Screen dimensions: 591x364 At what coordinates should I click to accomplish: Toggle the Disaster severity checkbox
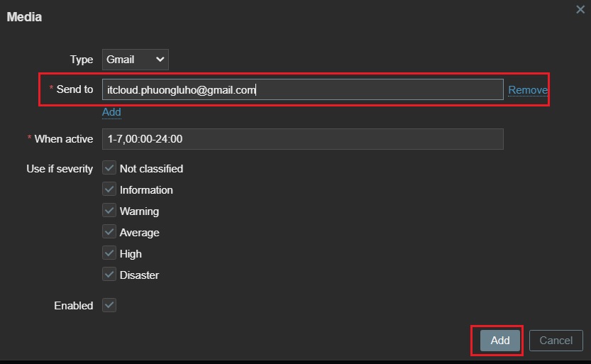coord(109,275)
